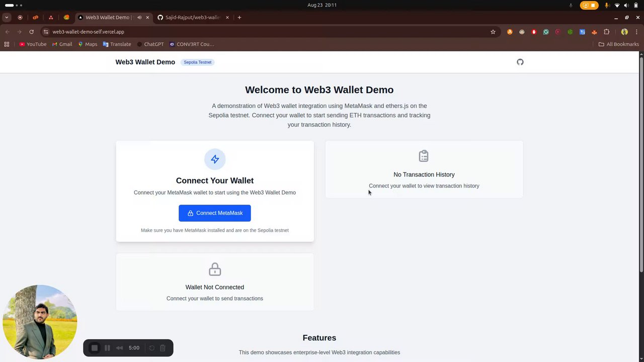The width and height of the screenshot is (644, 362).
Task: Open the volume system tray icon
Action: pyautogui.click(x=626, y=5)
